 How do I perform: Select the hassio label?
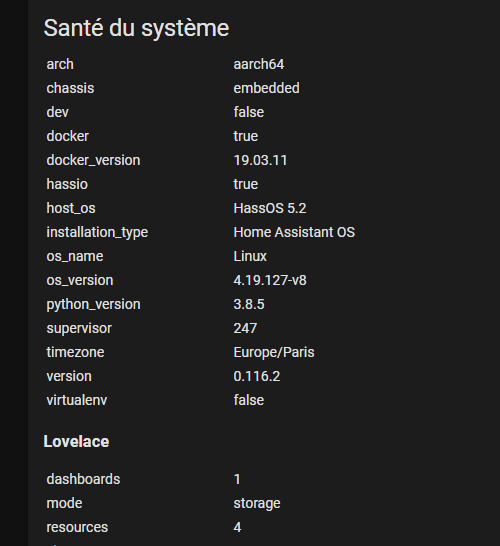[67, 184]
